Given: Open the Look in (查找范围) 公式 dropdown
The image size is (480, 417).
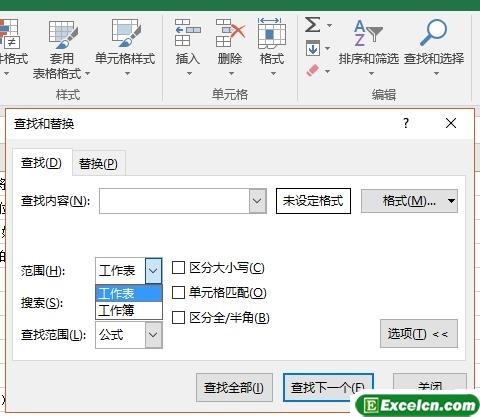Looking at the screenshot, I should [153, 335].
